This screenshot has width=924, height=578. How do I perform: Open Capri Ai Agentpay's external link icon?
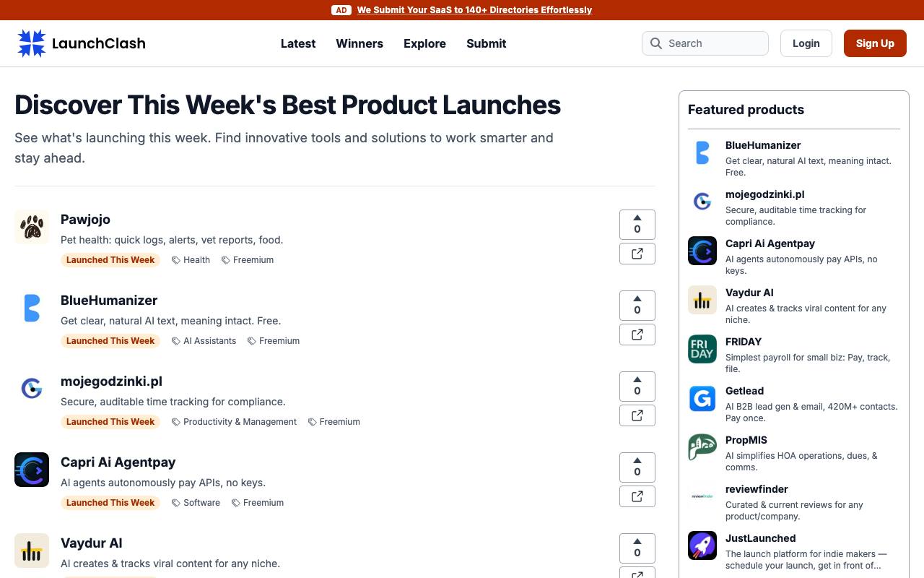pos(637,496)
